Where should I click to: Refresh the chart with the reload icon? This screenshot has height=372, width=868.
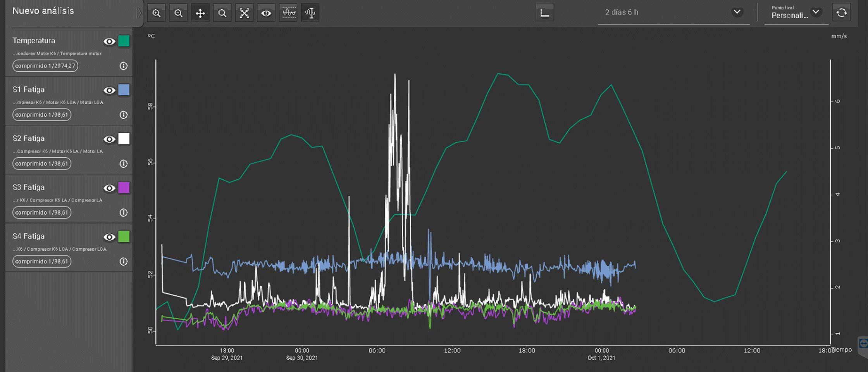click(x=841, y=13)
